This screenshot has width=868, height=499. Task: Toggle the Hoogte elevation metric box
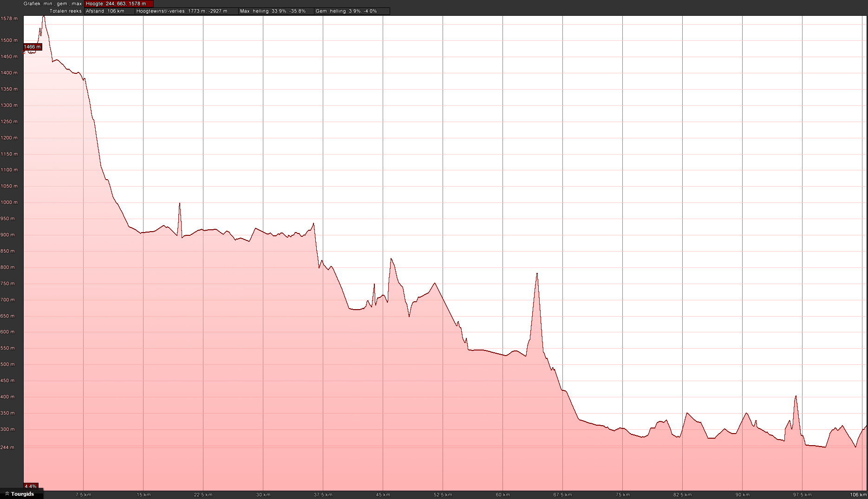[118, 4]
